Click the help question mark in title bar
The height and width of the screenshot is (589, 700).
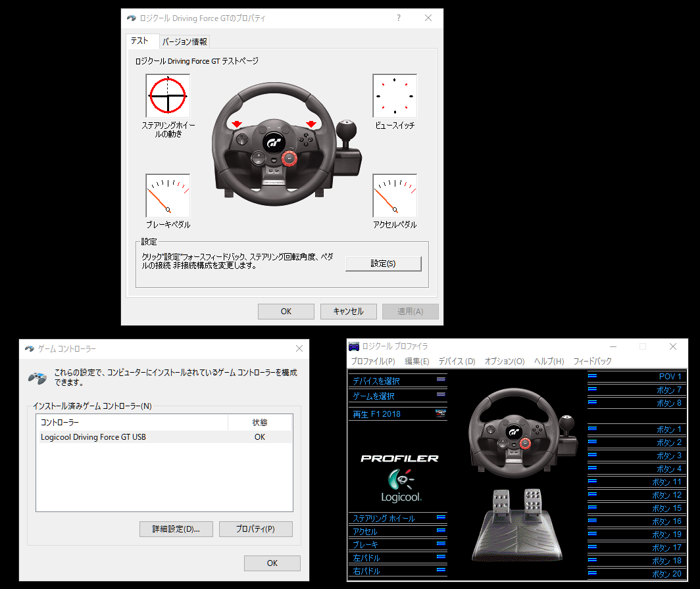click(x=399, y=18)
